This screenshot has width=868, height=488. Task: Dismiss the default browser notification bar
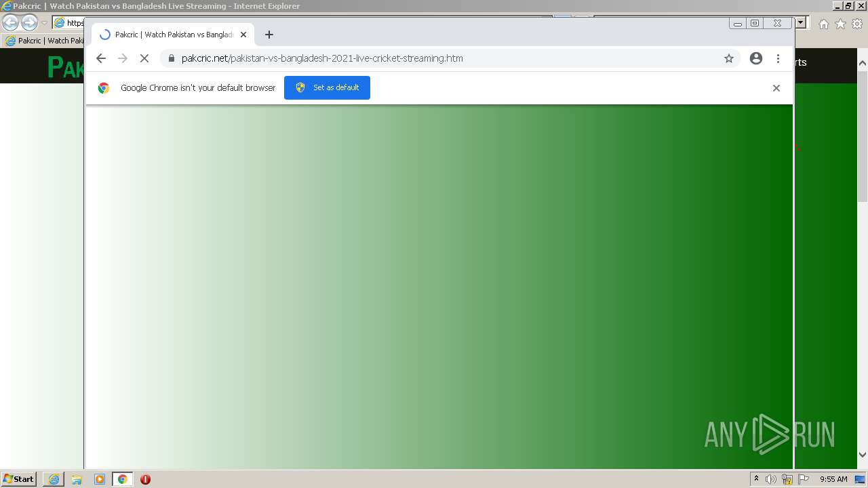click(776, 87)
